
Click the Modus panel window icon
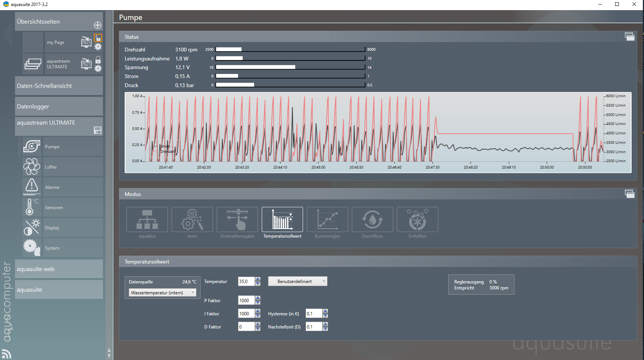click(630, 194)
